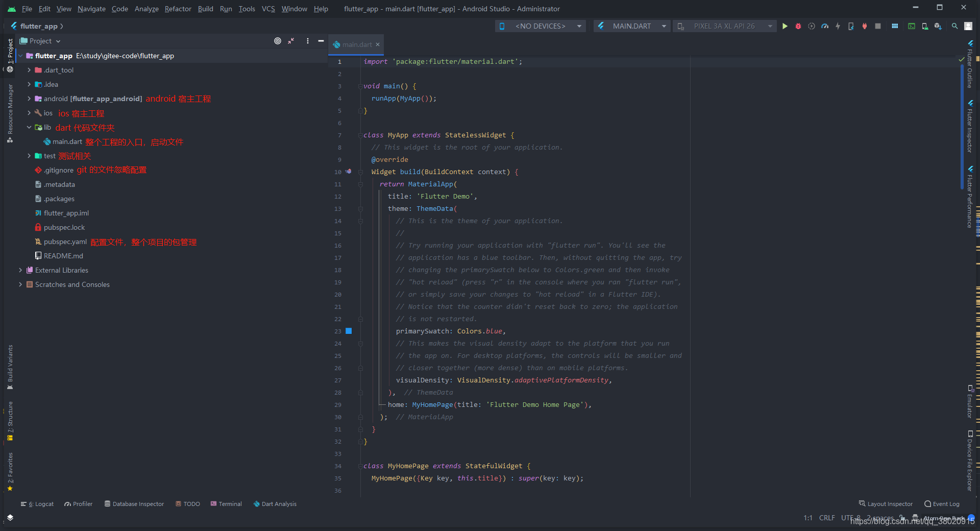The width and height of the screenshot is (980, 531).
Task: Locate current file with target icon
Action: 278,41
